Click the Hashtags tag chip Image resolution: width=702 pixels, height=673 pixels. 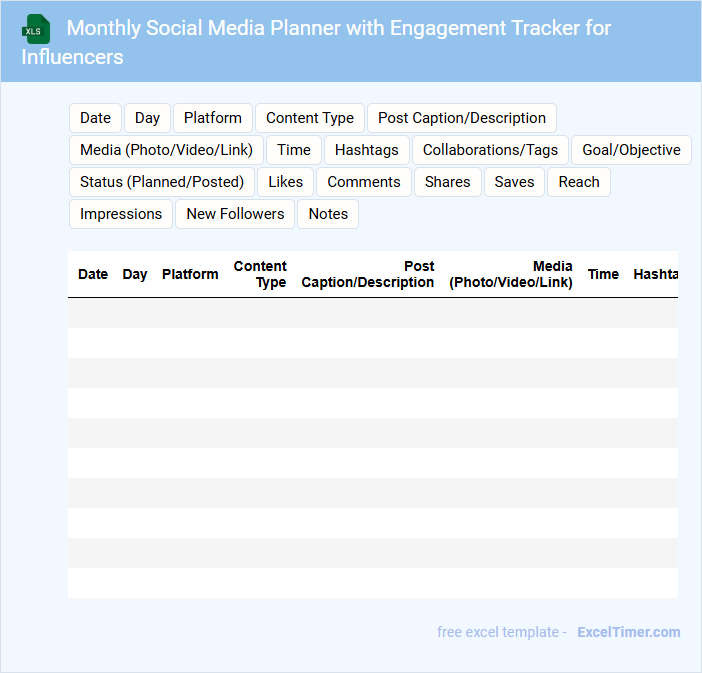tap(367, 150)
